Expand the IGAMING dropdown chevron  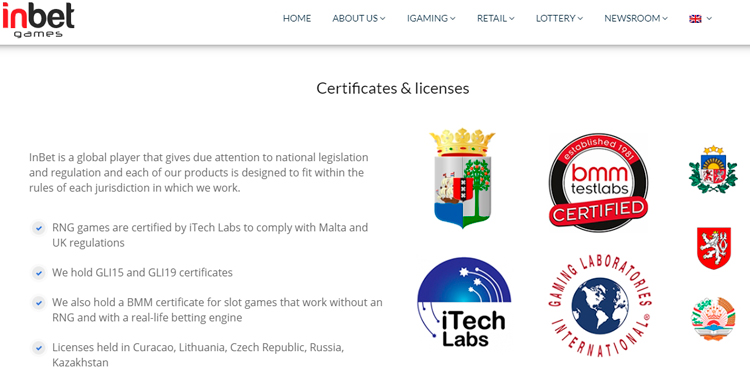coord(452,19)
